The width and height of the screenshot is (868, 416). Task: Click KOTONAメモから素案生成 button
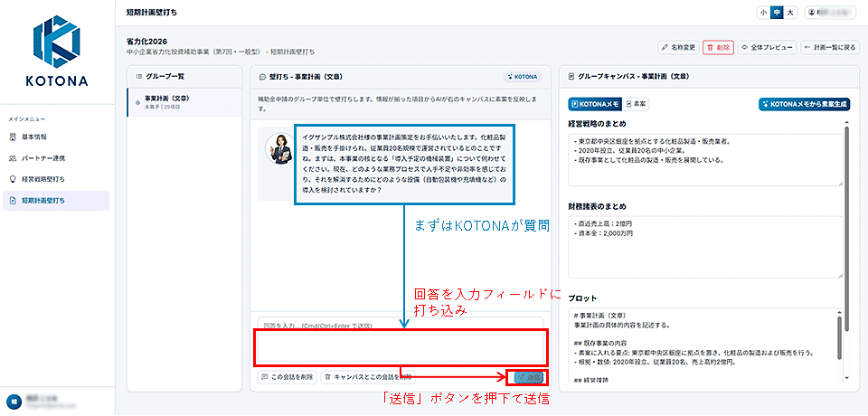tap(804, 104)
